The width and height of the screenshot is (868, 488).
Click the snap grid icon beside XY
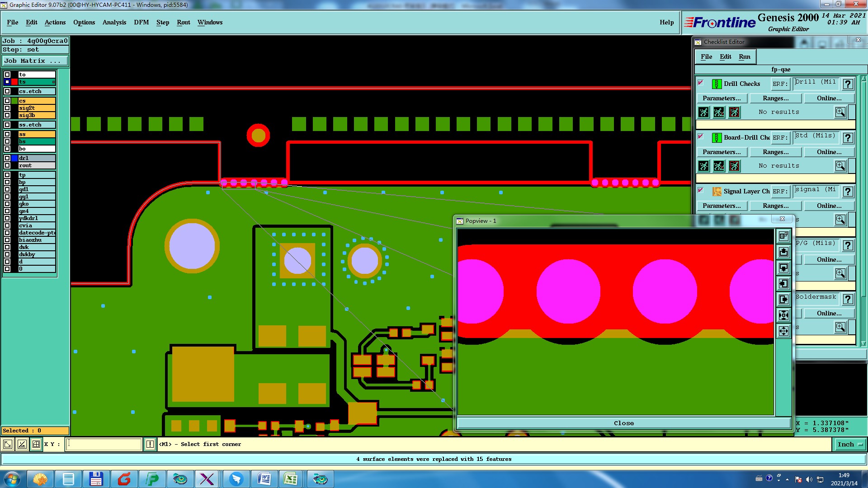(x=36, y=444)
